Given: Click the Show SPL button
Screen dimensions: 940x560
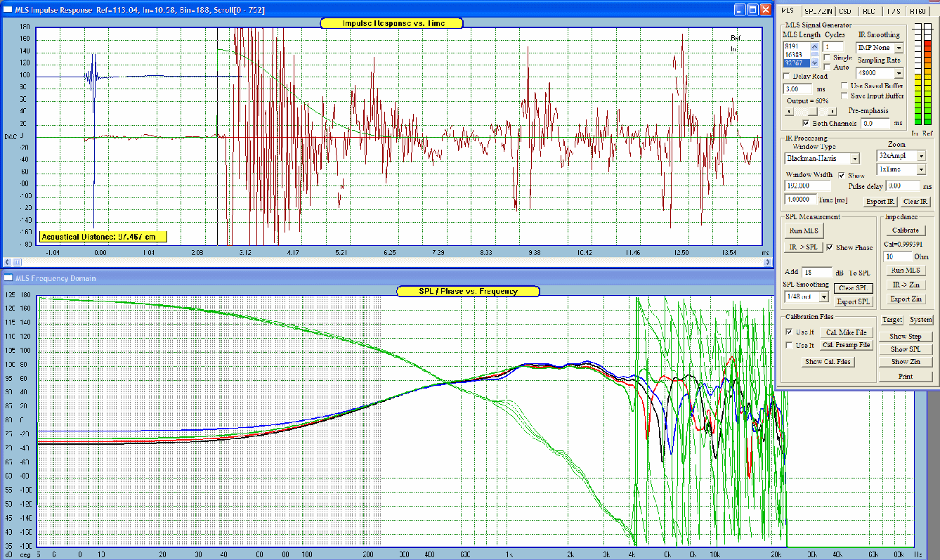Looking at the screenshot, I should 906,349.
